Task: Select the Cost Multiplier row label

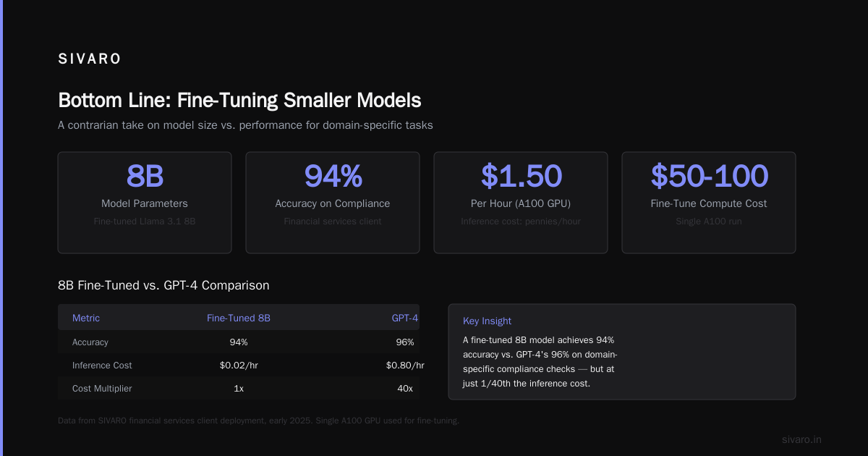Action: 102,388
